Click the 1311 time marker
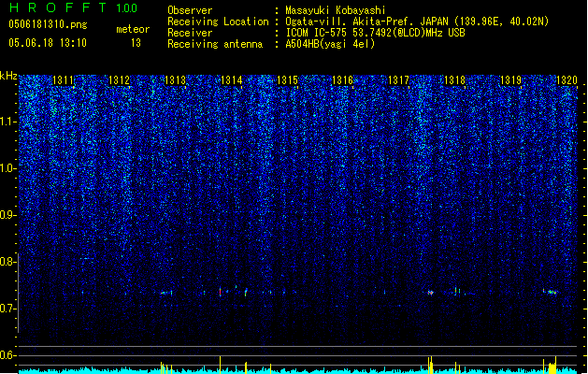Image resolution: width=588 pixels, height=374 pixels. [63, 80]
